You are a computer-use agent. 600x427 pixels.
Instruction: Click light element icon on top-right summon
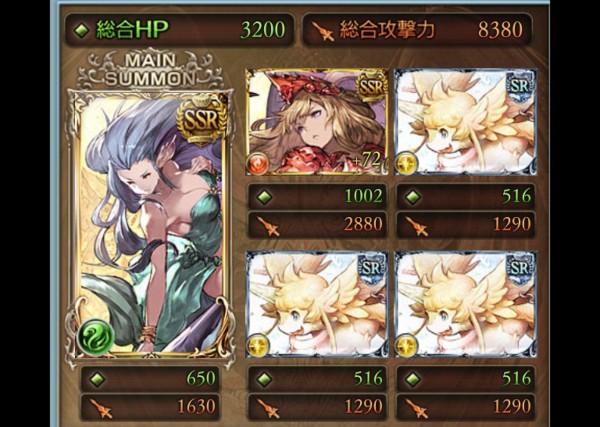click(407, 163)
